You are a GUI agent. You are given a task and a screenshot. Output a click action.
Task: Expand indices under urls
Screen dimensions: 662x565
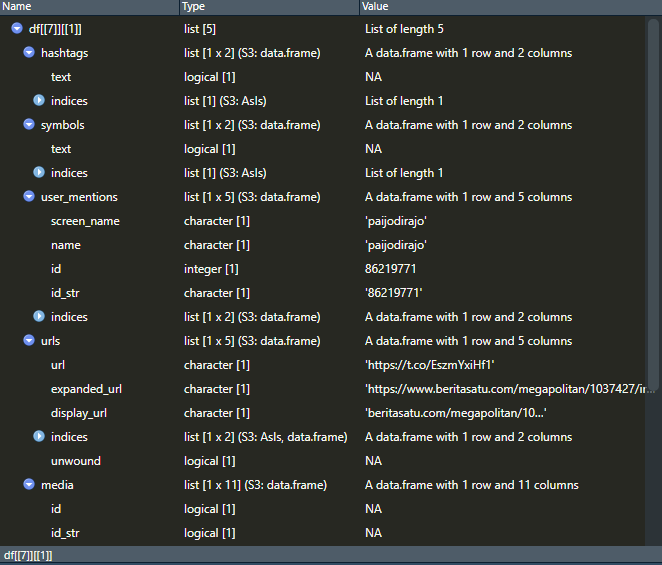[x=39, y=436]
